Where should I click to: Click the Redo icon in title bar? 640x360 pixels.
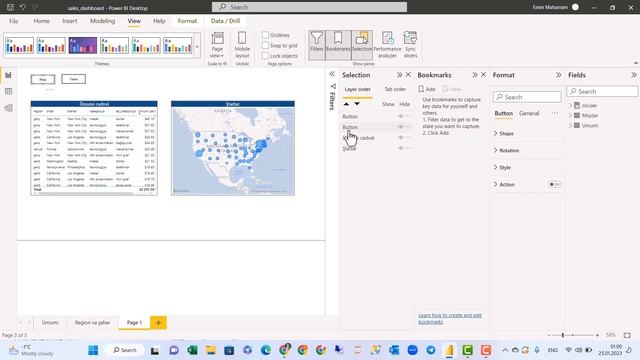click(x=35, y=7)
